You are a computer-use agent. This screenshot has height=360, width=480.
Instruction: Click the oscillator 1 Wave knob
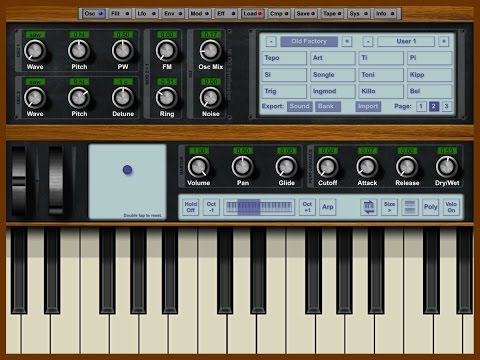pos(35,50)
